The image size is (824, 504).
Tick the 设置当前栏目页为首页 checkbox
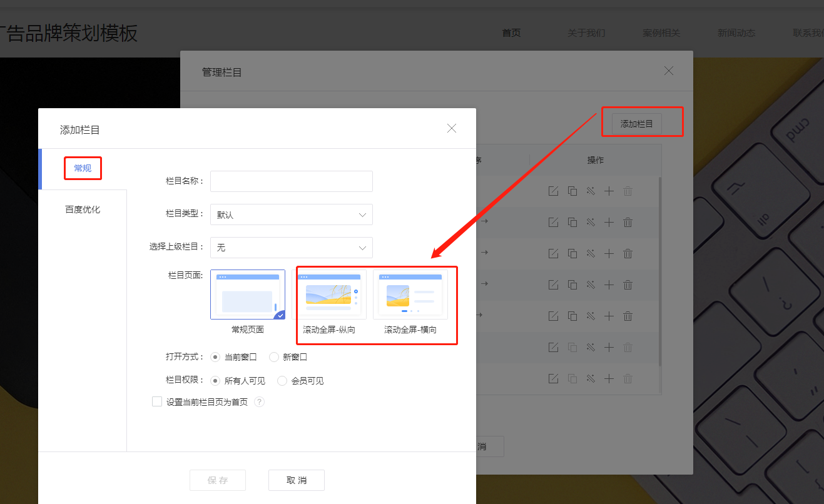pyautogui.click(x=157, y=401)
